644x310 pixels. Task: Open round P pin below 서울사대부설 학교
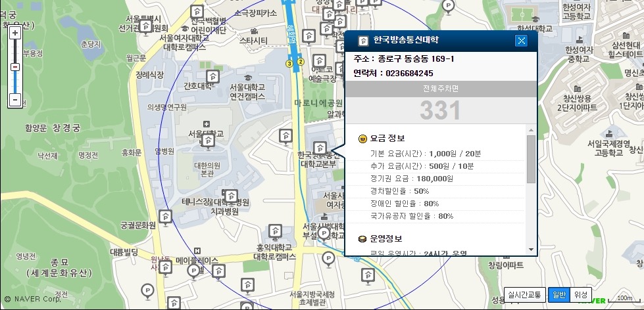328,258
